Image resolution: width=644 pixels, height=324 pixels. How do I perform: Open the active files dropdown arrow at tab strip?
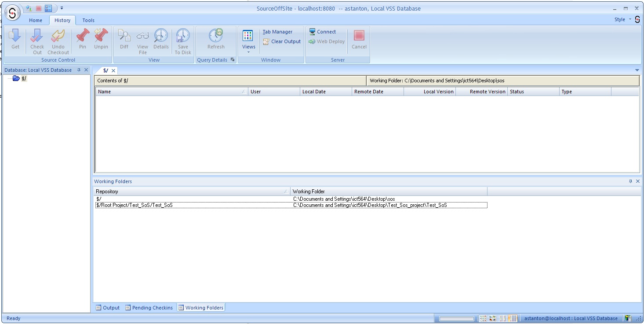coord(637,70)
